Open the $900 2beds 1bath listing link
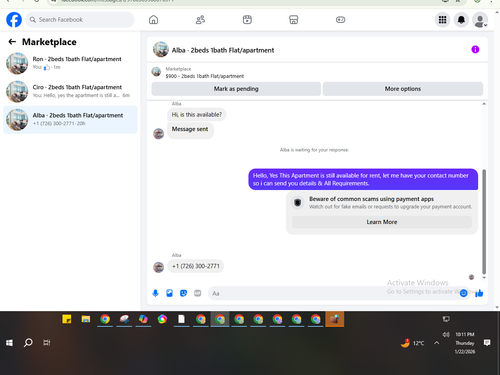 coord(205,76)
